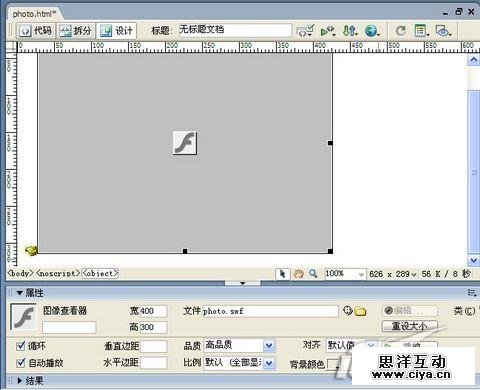This screenshot has width=480, height=390.
Task: Click the preview in browser globe icon
Action: (372, 31)
